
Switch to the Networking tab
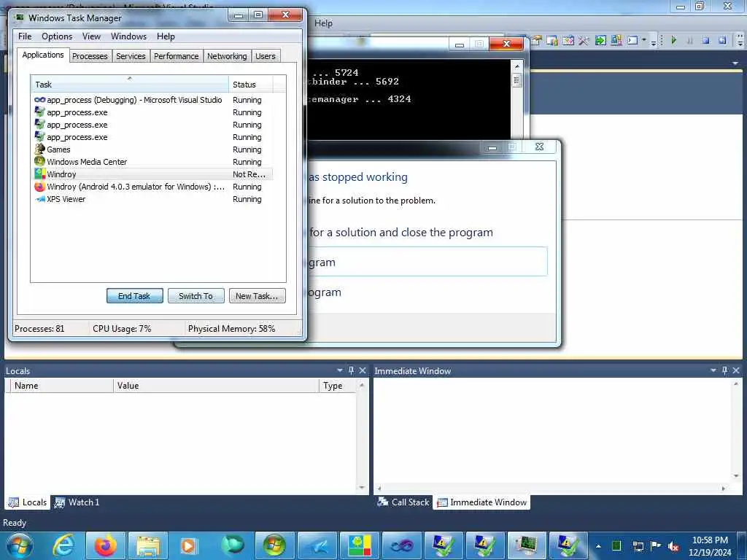228,56
